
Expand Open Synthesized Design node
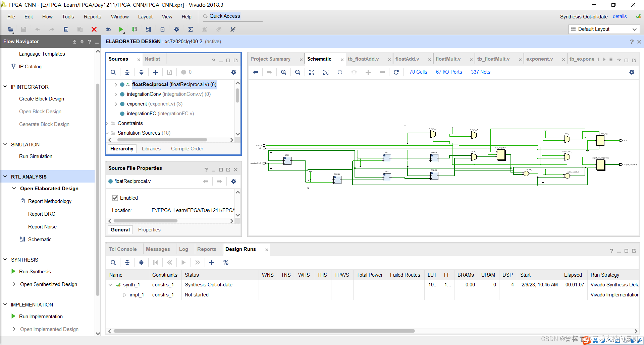click(x=14, y=284)
